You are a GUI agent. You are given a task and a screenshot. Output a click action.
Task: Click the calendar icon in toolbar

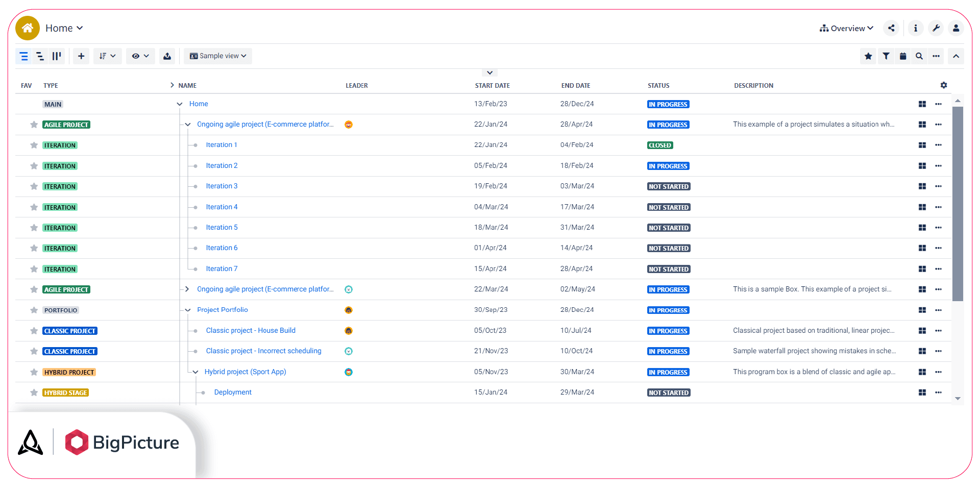click(x=903, y=56)
